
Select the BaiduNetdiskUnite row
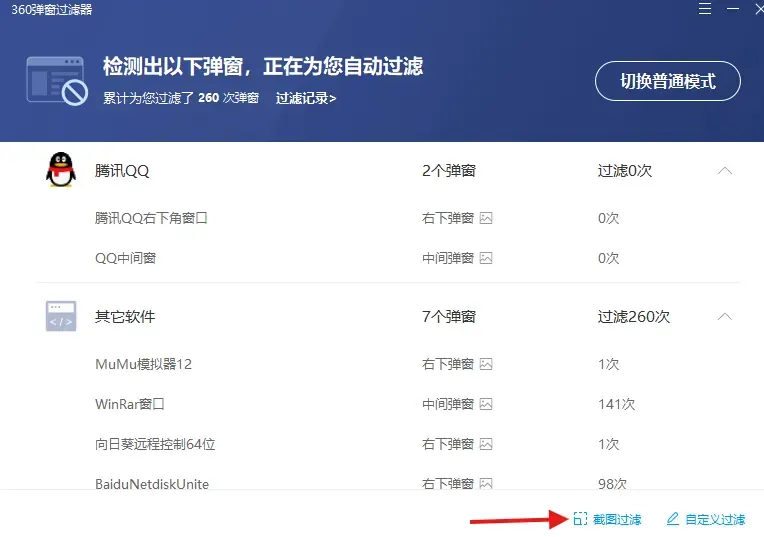click(388, 482)
